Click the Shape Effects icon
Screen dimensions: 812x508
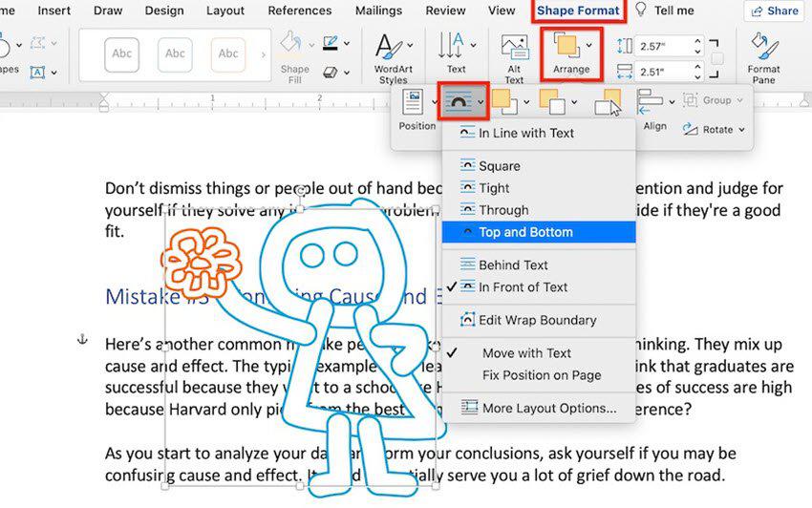pos(331,73)
